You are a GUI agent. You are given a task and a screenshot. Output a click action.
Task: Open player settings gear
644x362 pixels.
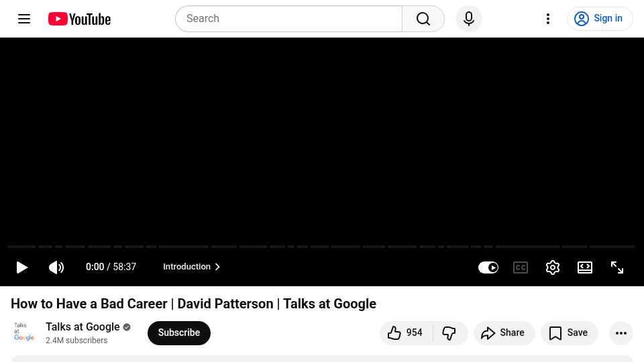tap(552, 267)
